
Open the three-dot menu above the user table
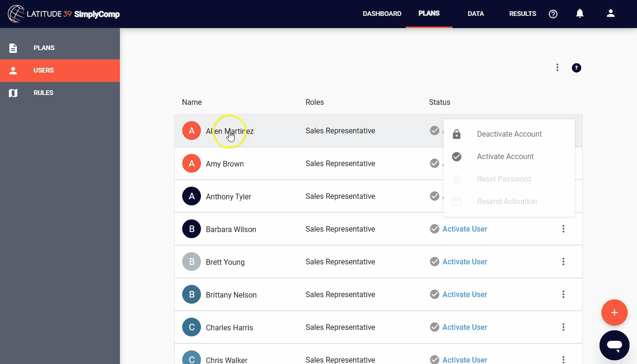(x=557, y=68)
